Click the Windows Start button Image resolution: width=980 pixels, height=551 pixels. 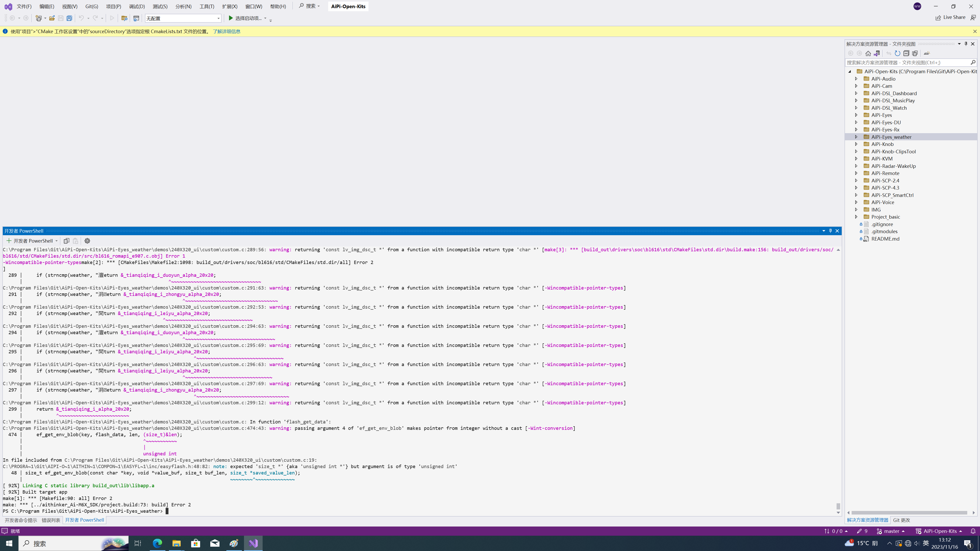click(x=9, y=543)
